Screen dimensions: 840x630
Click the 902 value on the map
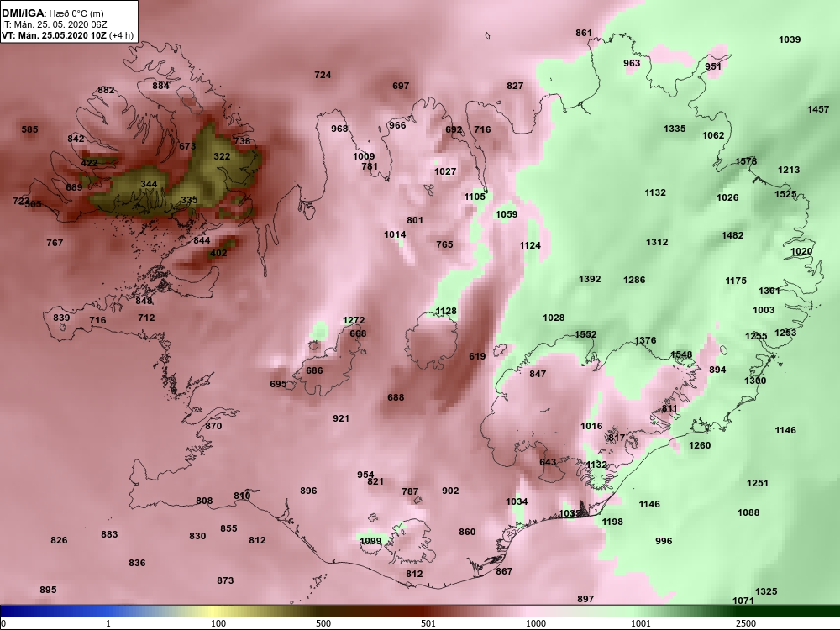coord(450,491)
